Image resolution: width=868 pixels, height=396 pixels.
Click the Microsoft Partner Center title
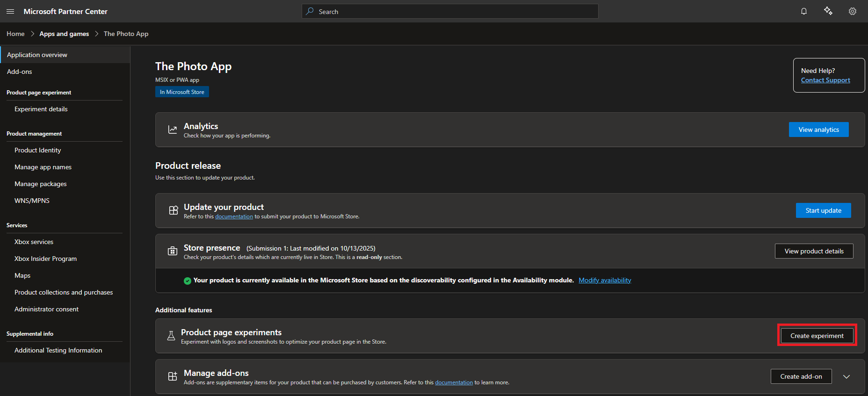coord(65,11)
